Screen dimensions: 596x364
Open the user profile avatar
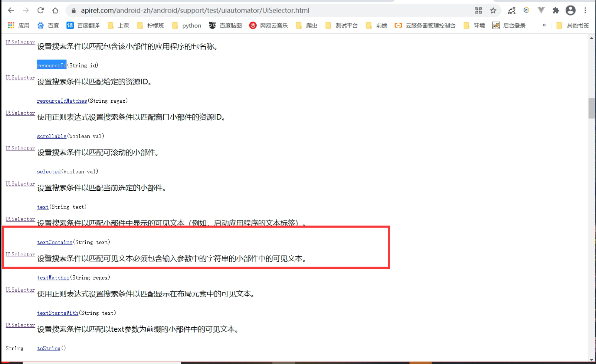coord(570,11)
